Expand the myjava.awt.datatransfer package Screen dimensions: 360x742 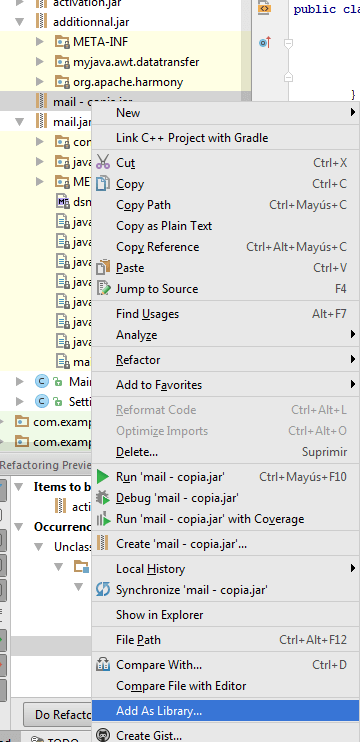pyautogui.click(x=39, y=62)
